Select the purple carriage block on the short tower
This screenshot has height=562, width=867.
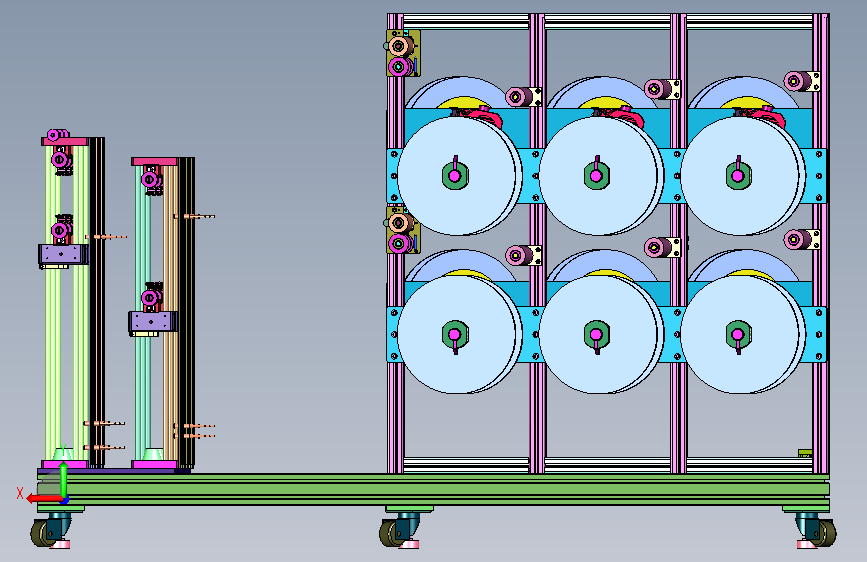click(153, 321)
